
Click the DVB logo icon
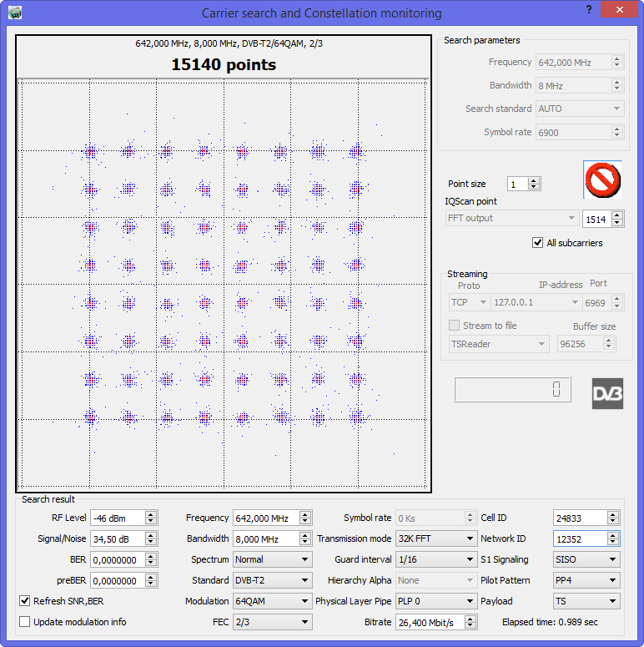[x=607, y=394]
